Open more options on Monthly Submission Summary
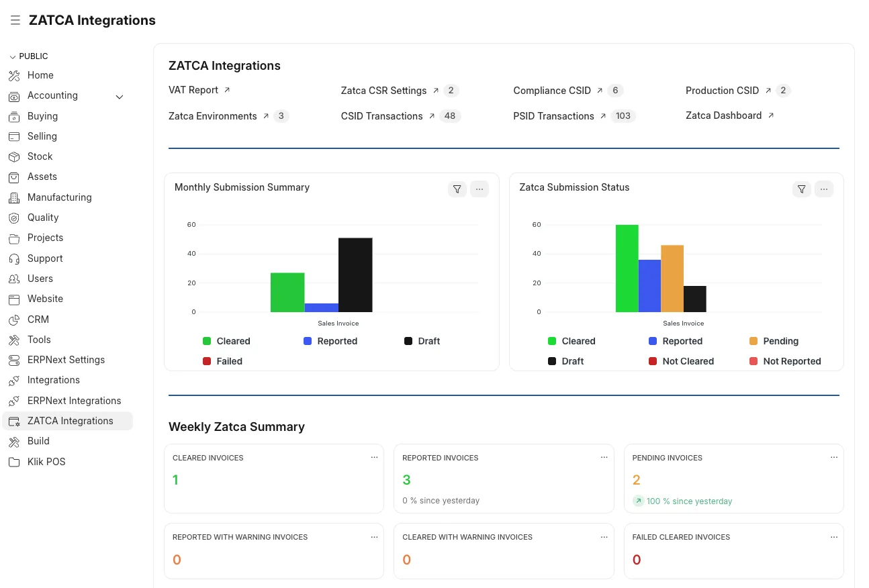The width and height of the screenshot is (869, 588). click(x=479, y=189)
